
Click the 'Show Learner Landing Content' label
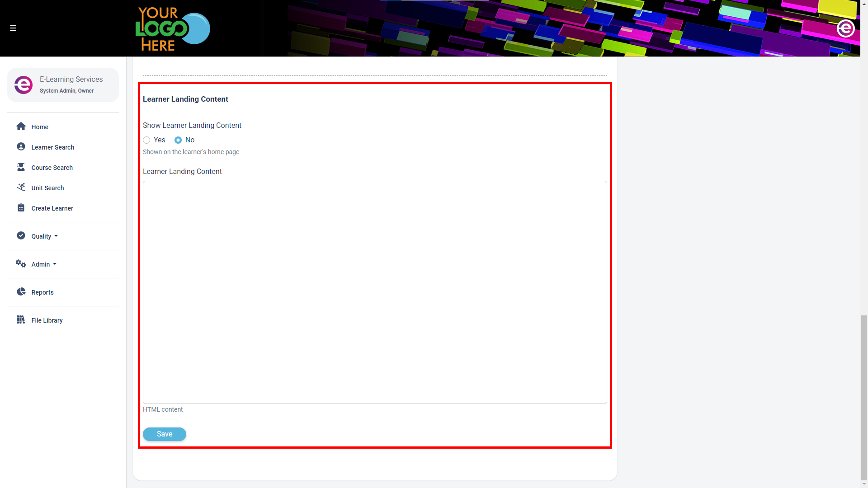click(192, 126)
